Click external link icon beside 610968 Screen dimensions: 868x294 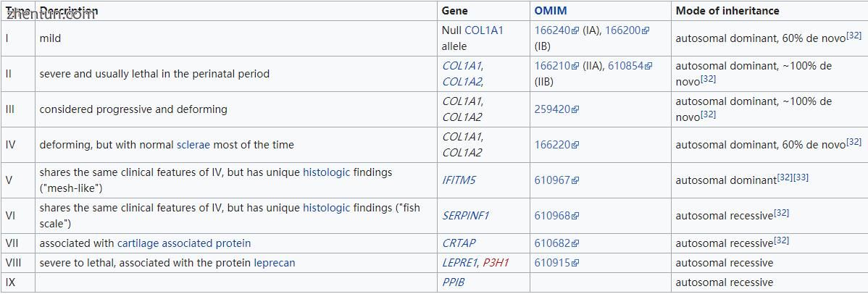(x=575, y=216)
